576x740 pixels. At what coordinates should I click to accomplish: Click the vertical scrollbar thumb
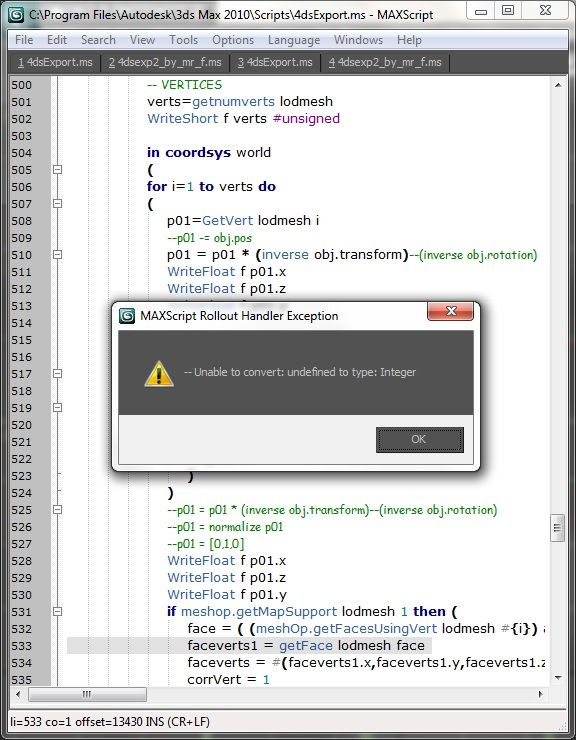click(x=558, y=528)
